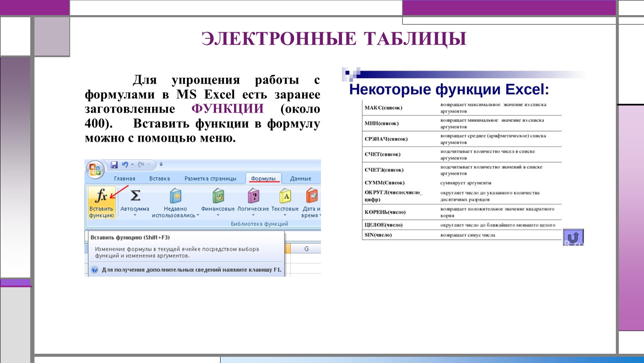Click the round Office button
644x363 pixels.
pyautogui.click(x=95, y=170)
